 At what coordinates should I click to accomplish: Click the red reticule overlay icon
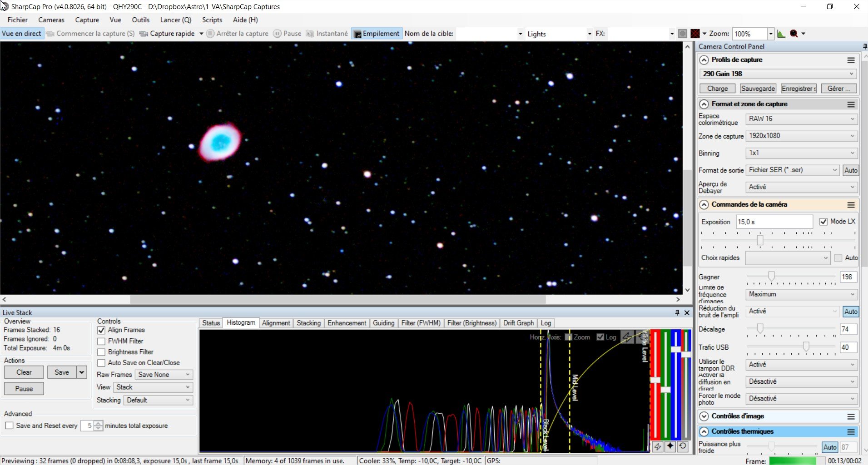tap(695, 34)
